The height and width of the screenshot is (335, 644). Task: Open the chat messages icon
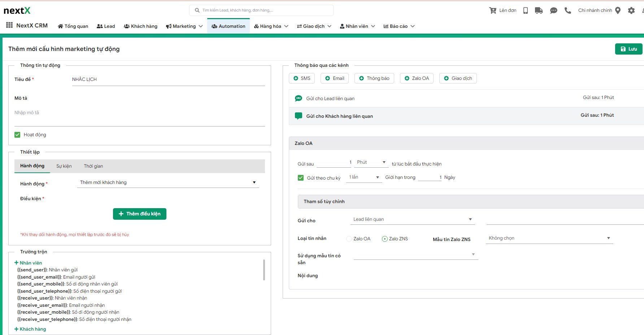pyautogui.click(x=553, y=10)
